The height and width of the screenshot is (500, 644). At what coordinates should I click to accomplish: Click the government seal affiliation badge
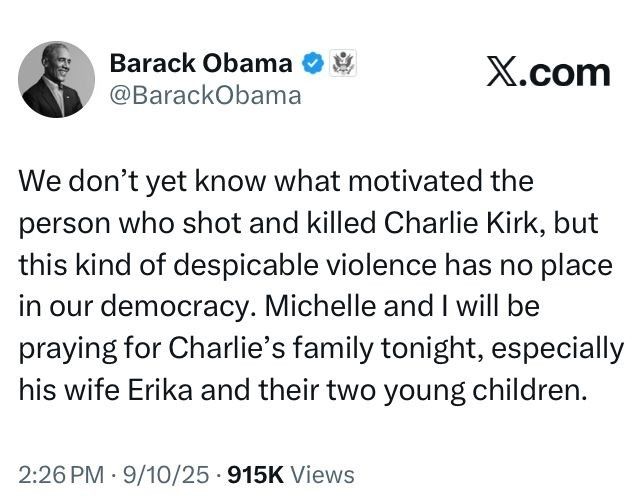click(342, 65)
